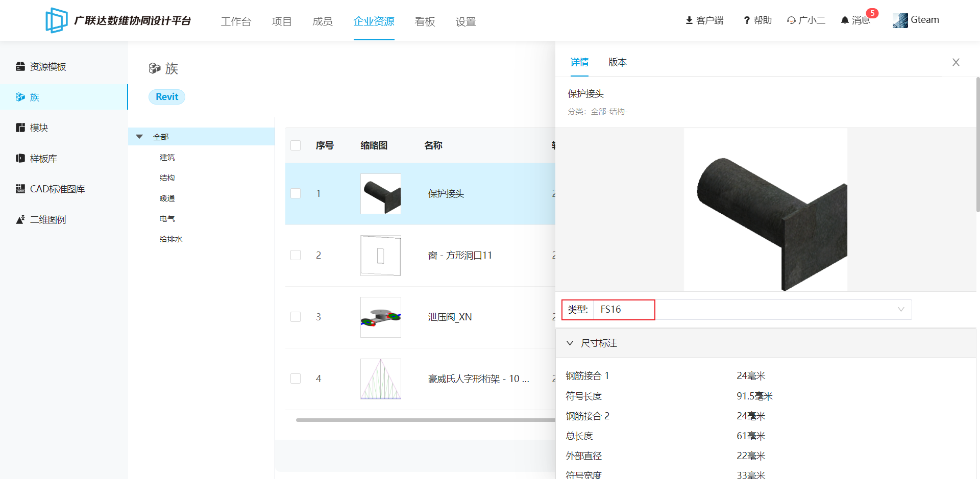Check the box for 豪威氏人字形桁架 row
The width and height of the screenshot is (980, 479).
point(296,379)
